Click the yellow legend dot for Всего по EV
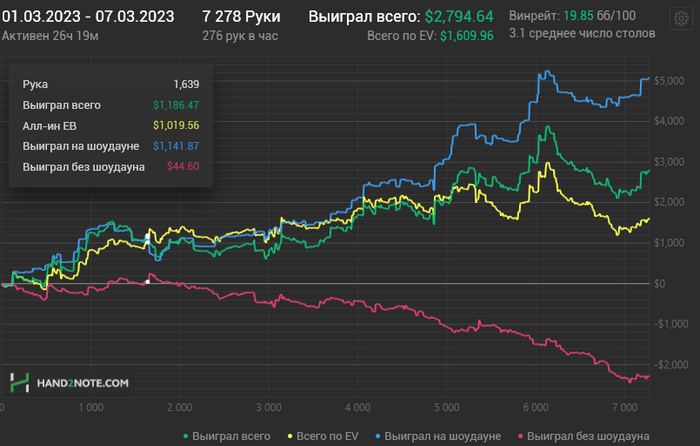Image resolution: width=700 pixels, height=446 pixels. [290, 437]
